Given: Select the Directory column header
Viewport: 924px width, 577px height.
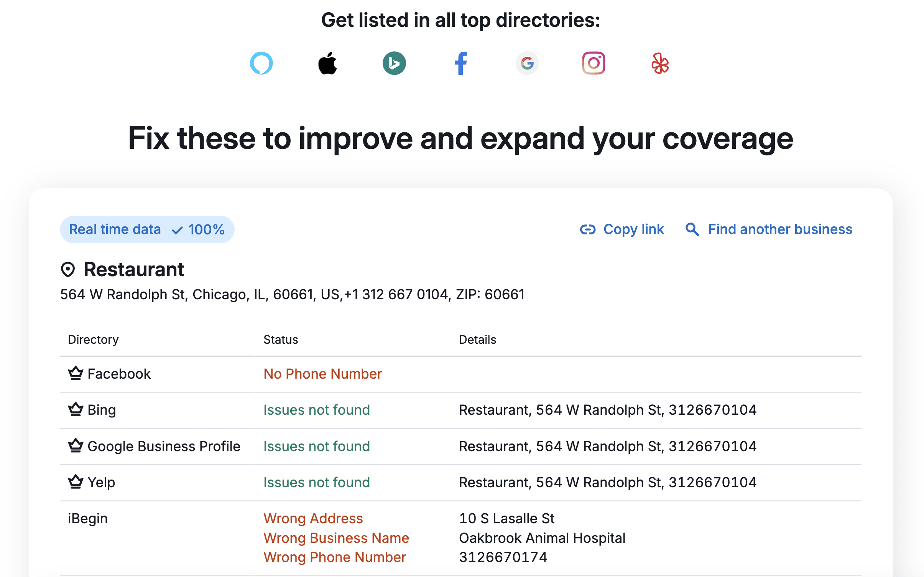Looking at the screenshot, I should [94, 340].
